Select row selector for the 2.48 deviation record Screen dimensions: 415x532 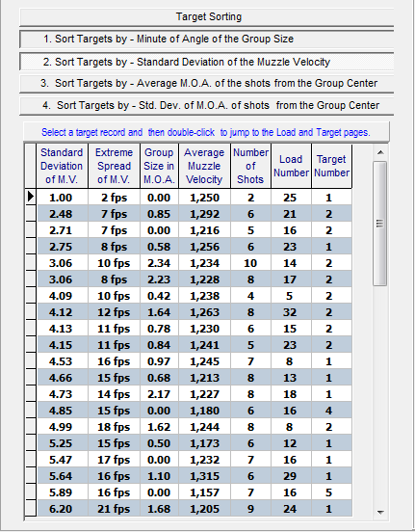31,214
